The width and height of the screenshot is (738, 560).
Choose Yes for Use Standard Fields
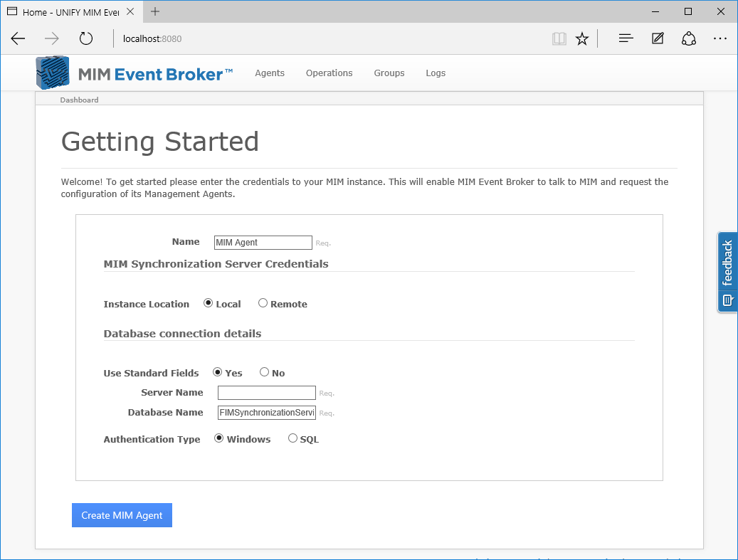[218, 372]
